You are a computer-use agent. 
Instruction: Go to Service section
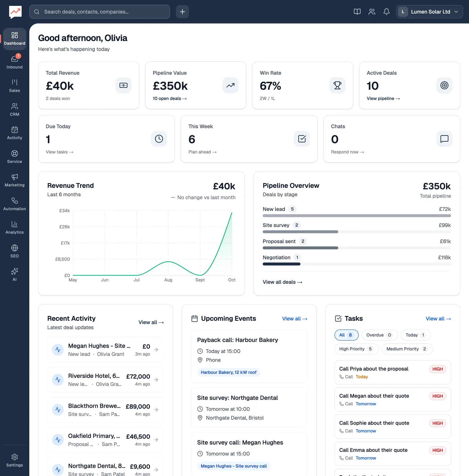click(x=15, y=157)
